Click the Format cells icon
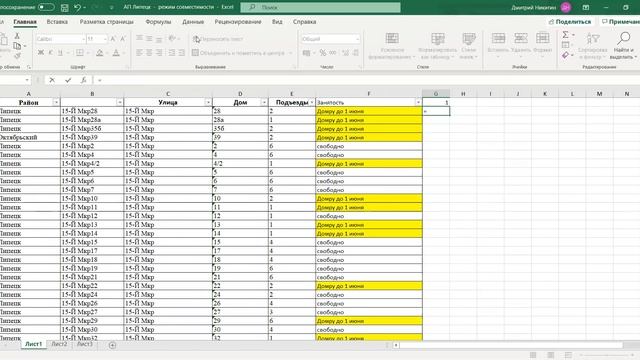Image resolution: width=640 pixels, height=360 pixels. [542, 38]
